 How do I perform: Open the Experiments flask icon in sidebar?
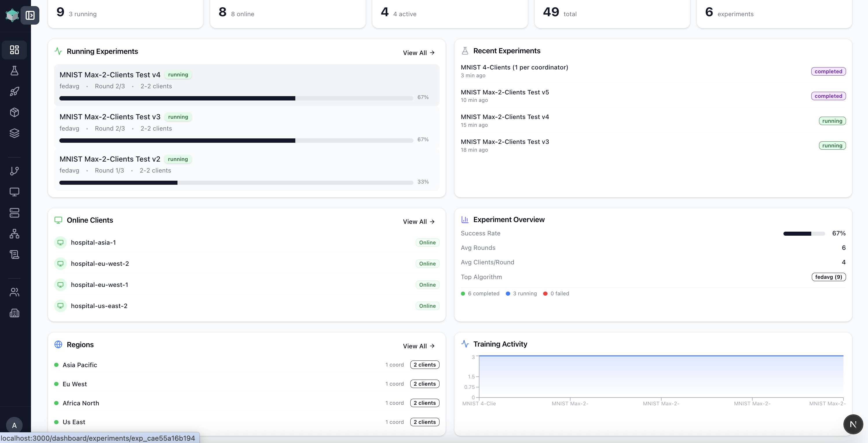[14, 71]
